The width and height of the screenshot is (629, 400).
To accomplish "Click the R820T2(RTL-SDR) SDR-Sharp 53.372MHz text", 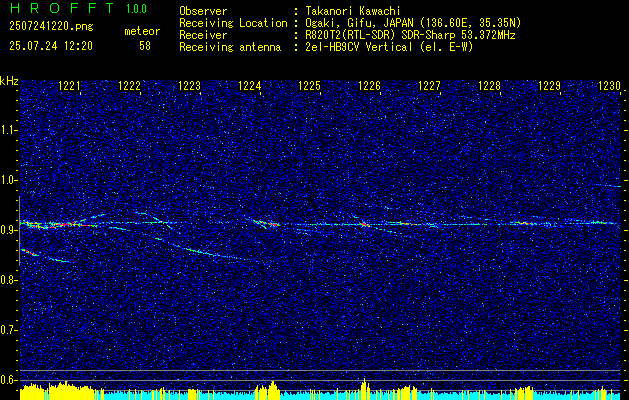I will pos(409,35).
